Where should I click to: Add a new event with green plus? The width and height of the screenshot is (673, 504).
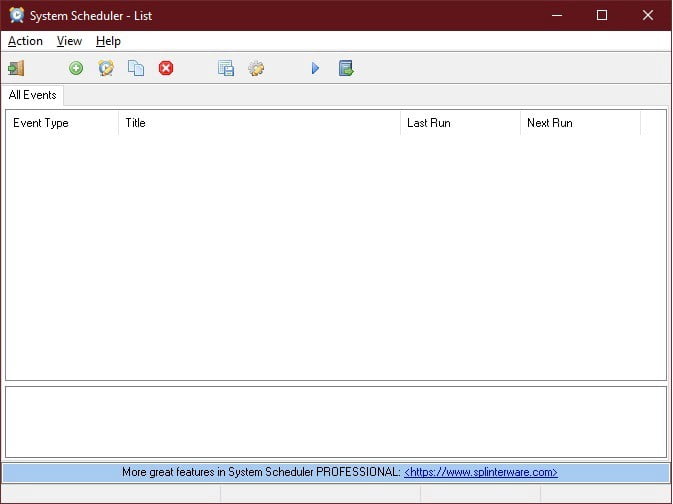[76, 68]
